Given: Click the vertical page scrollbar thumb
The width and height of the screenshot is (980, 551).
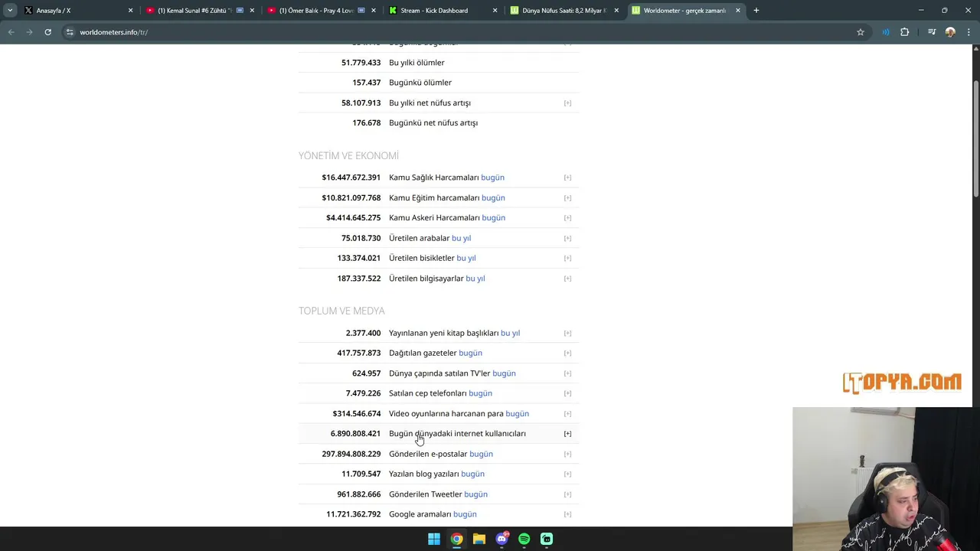Looking at the screenshot, I should tap(975, 138).
